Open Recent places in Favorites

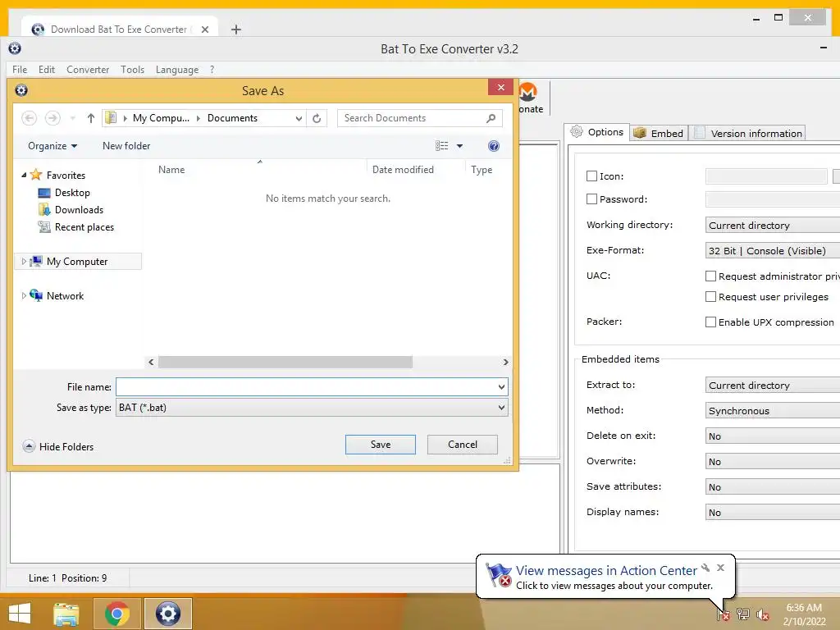point(76,227)
